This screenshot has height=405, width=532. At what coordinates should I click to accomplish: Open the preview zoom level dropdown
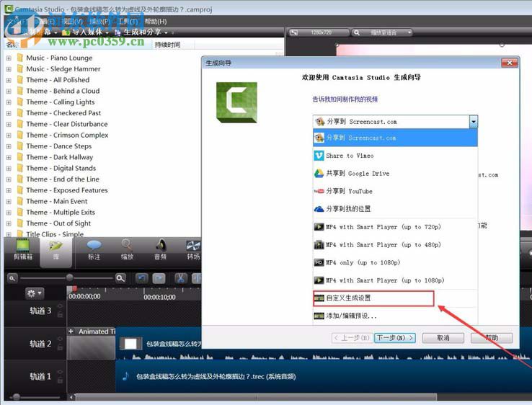(410, 32)
